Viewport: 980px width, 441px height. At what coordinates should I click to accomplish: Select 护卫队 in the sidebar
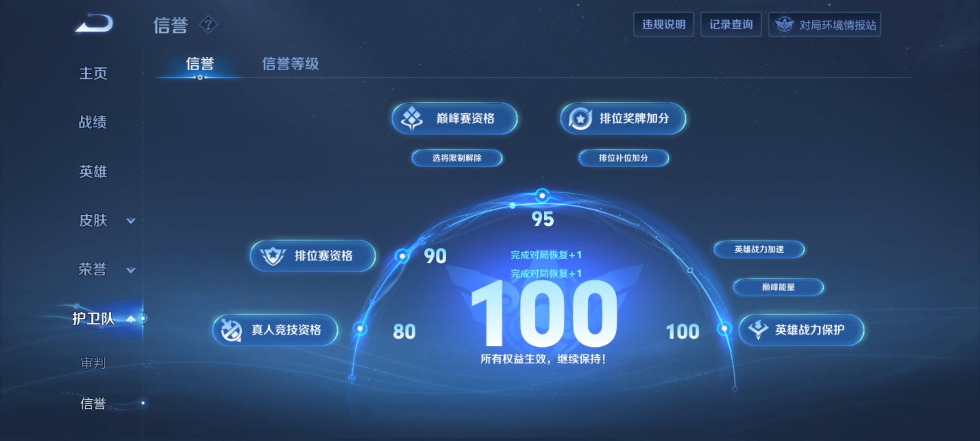93,318
